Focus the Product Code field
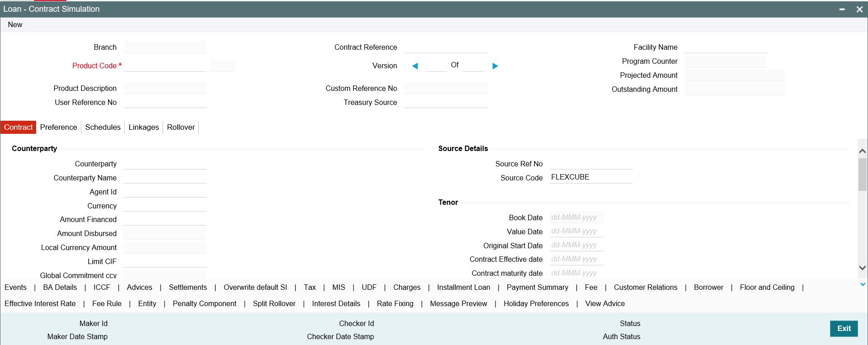 (x=165, y=66)
